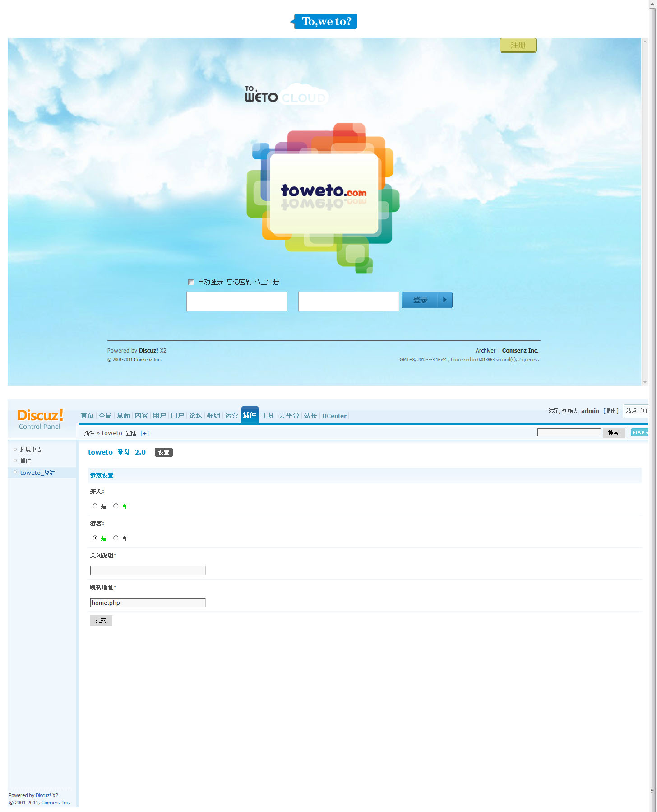Viewport: 657px width, 812px height.
Task: Click the 搜索 search button
Action: [613, 433]
